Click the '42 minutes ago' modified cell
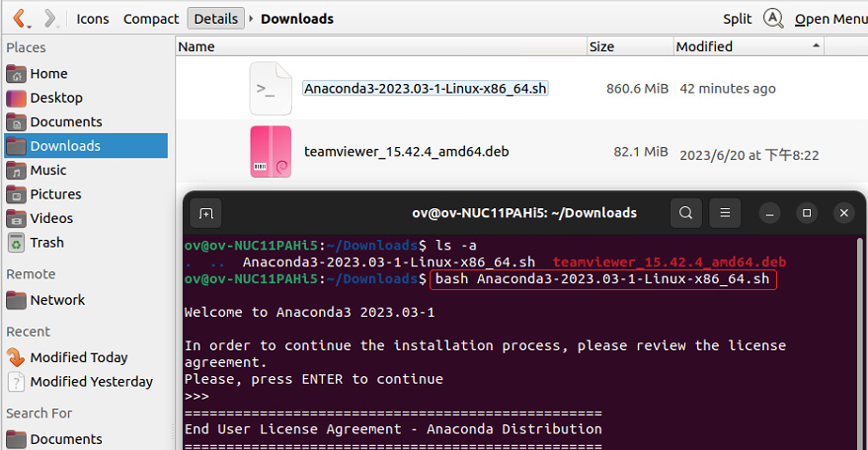 [728, 89]
